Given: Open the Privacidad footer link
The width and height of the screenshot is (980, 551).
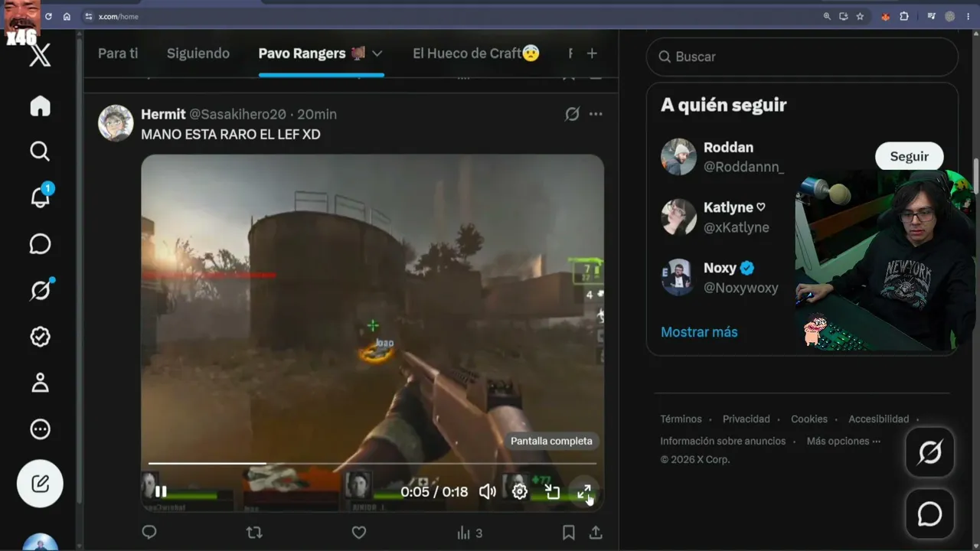Looking at the screenshot, I should pyautogui.click(x=746, y=419).
